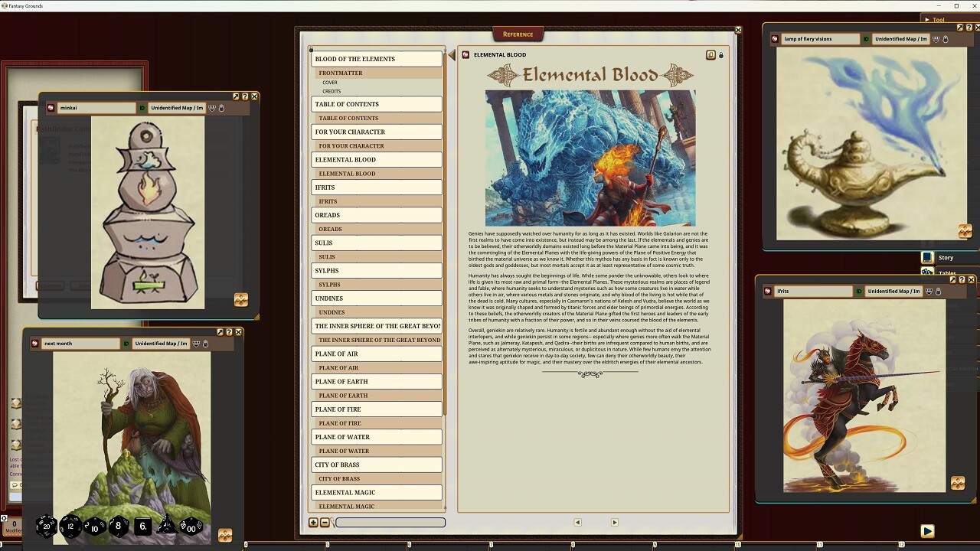The image size is (980, 551).
Task: Toggle the token icon on the next month window
Action: click(x=206, y=344)
